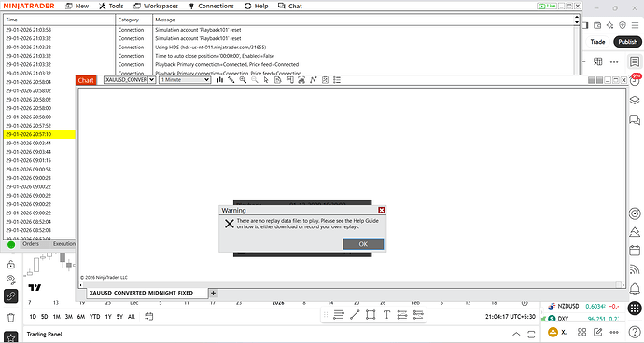Close the Warning dialog with red X

(382, 210)
